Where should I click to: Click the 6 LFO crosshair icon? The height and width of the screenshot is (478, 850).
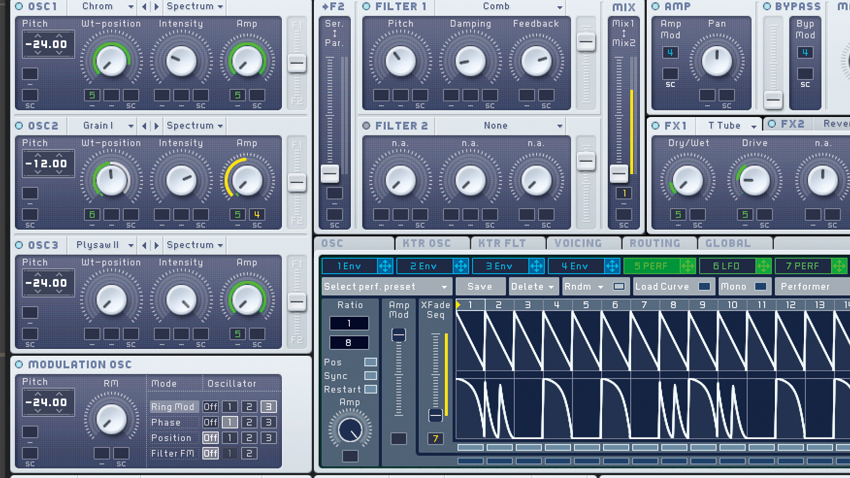click(763, 266)
